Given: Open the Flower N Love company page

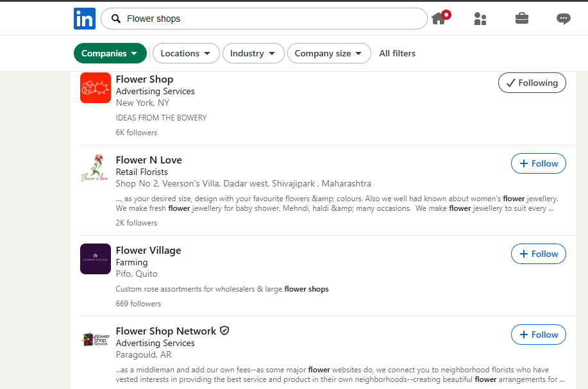Looking at the screenshot, I should [149, 160].
